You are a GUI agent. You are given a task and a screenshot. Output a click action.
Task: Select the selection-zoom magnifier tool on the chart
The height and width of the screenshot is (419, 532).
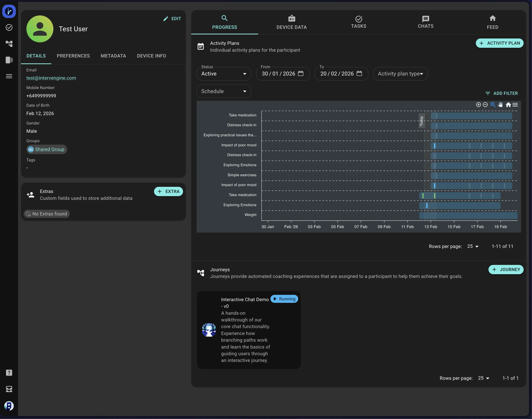tap(493, 105)
